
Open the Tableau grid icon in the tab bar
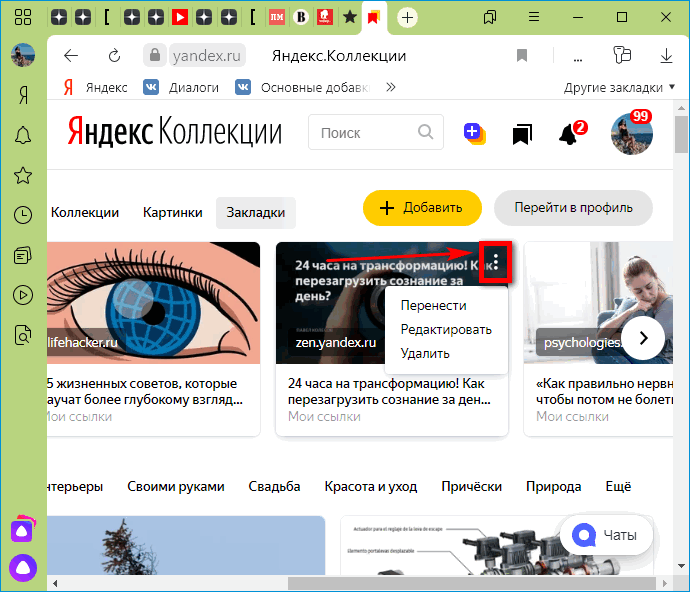22,17
